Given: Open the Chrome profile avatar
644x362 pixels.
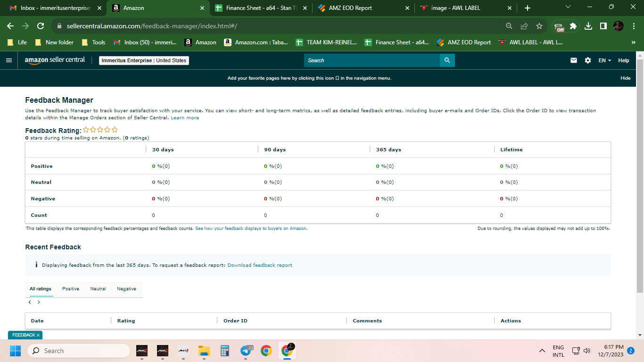Looking at the screenshot, I should [619, 26].
